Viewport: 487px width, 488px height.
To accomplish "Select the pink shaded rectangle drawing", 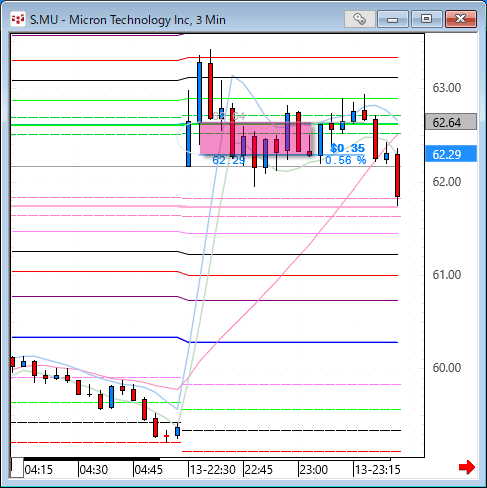I will click(x=255, y=139).
